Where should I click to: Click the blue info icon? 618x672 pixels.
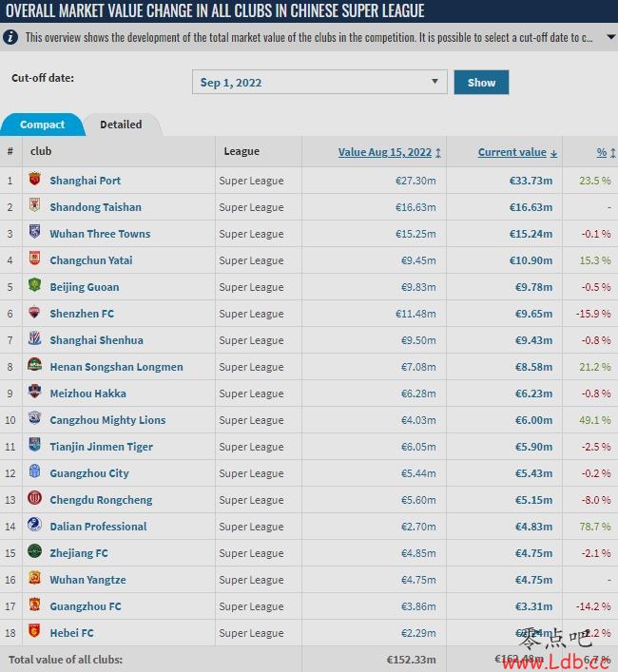10,37
